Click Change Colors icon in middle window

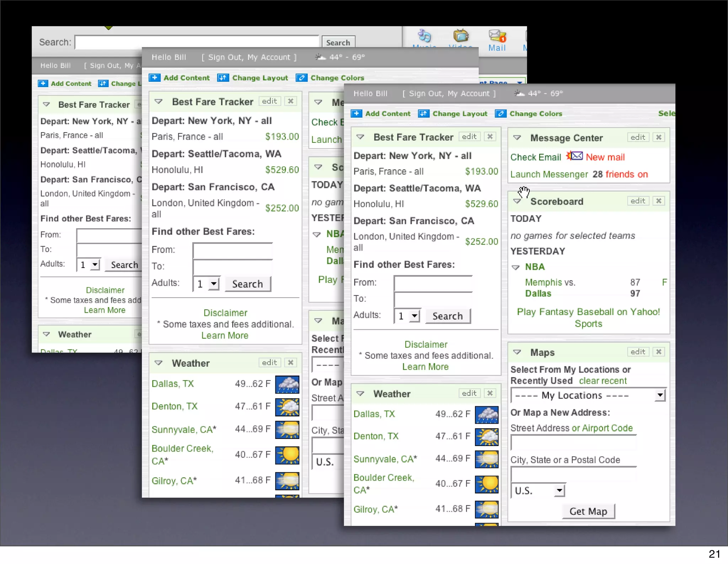coord(301,78)
